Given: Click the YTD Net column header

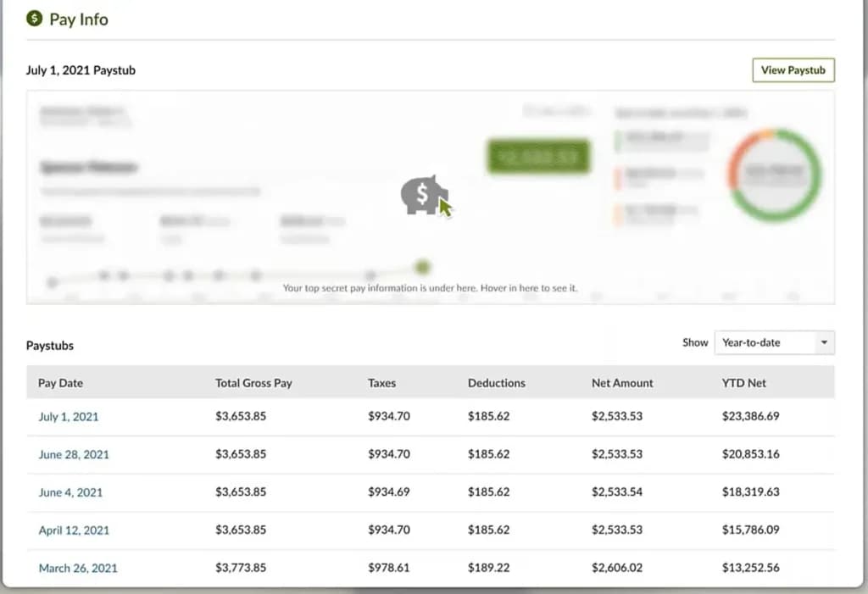Looking at the screenshot, I should click(x=744, y=383).
